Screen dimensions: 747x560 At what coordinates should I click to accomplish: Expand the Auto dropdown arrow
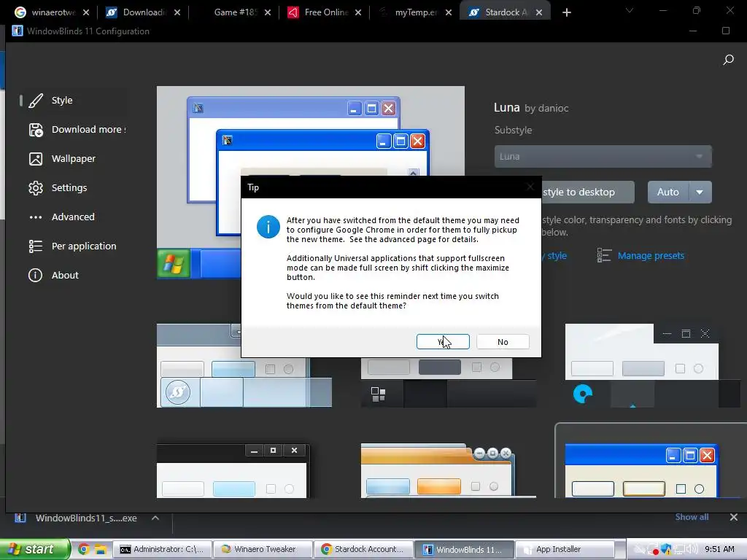click(700, 192)
